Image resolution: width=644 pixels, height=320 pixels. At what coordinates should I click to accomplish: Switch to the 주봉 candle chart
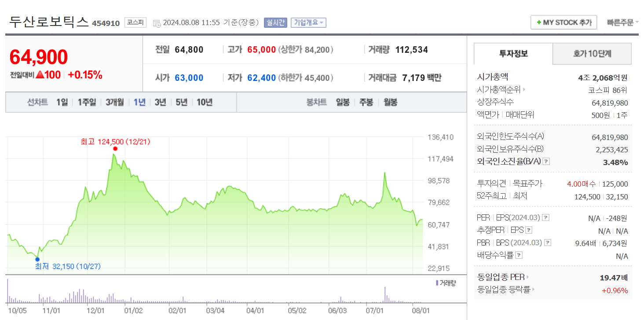(x=366, y=102)
